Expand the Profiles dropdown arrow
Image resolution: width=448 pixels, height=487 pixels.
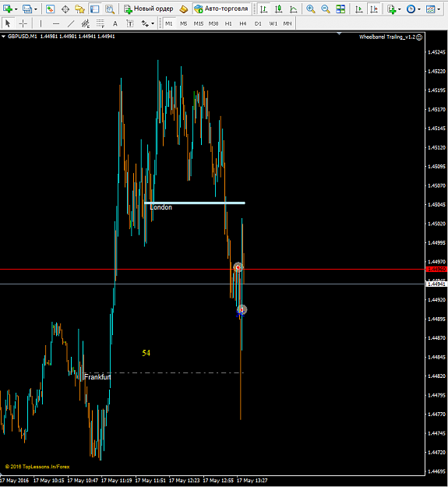click(36, 9)
